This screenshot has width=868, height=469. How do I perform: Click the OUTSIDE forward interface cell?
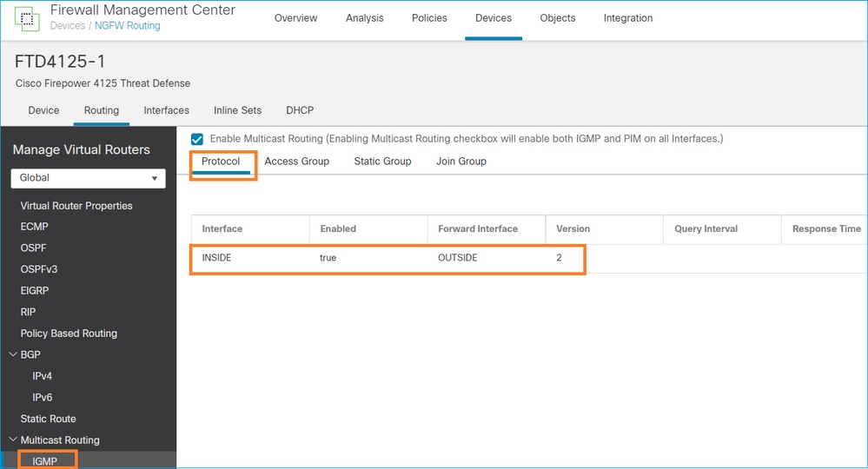pyautogui.click(x=457, y=258)
